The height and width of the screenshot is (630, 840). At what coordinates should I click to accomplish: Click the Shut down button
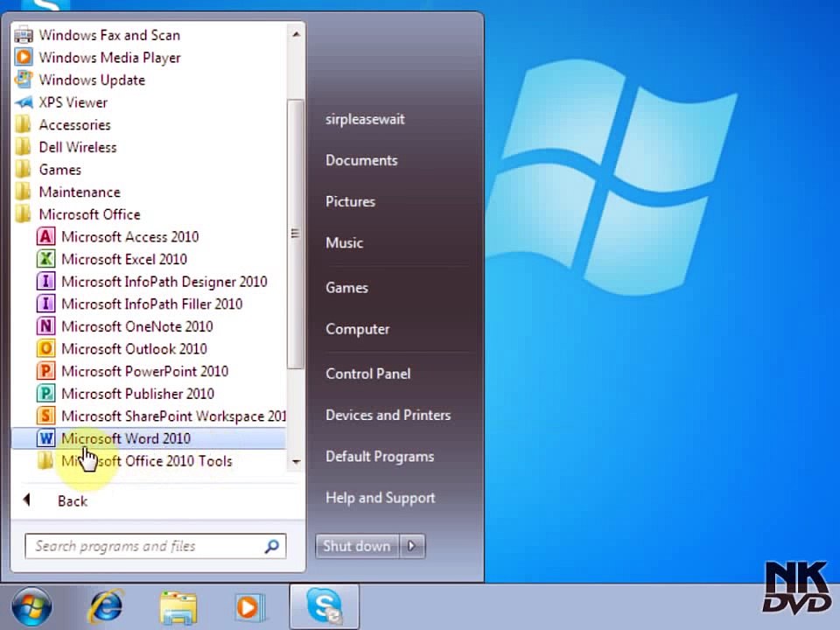click(357, 546)
